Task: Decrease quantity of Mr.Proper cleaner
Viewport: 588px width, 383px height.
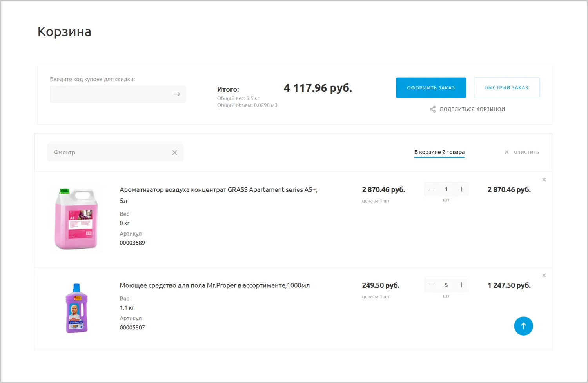Action: [x=431, y=285]
